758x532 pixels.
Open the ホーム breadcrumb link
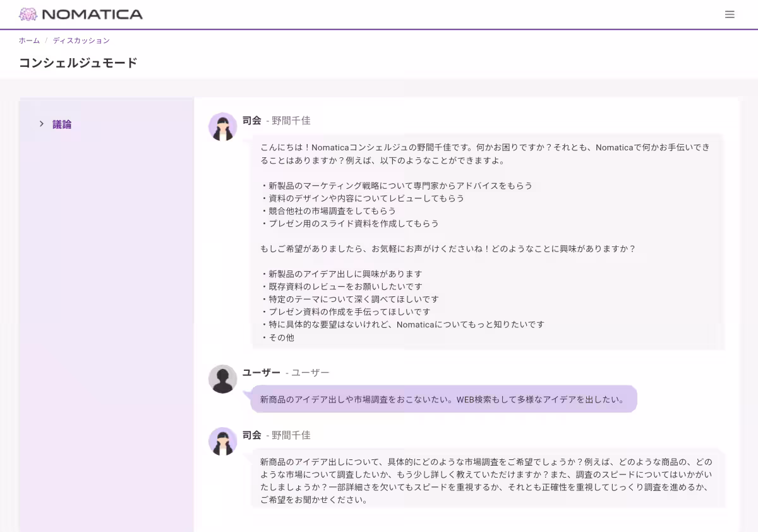click(x=28, y=40)
